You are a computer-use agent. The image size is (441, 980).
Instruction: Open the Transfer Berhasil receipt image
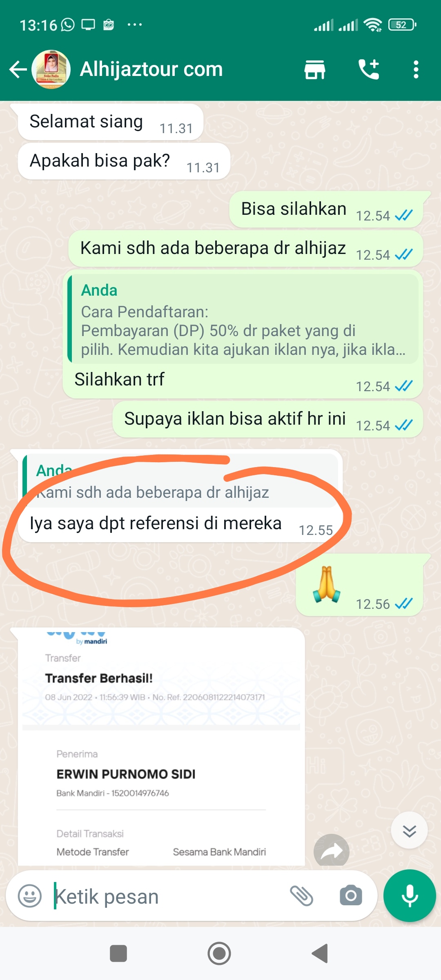[161, 746]
